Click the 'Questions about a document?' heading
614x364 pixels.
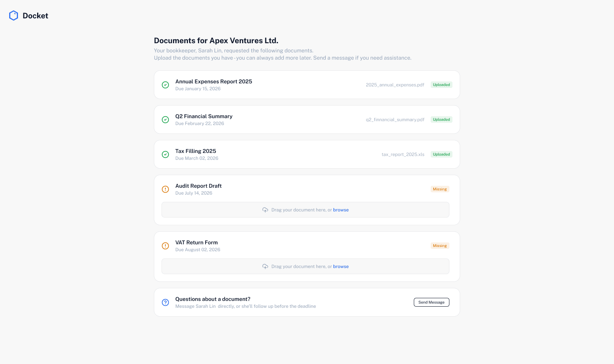(213, 299)
